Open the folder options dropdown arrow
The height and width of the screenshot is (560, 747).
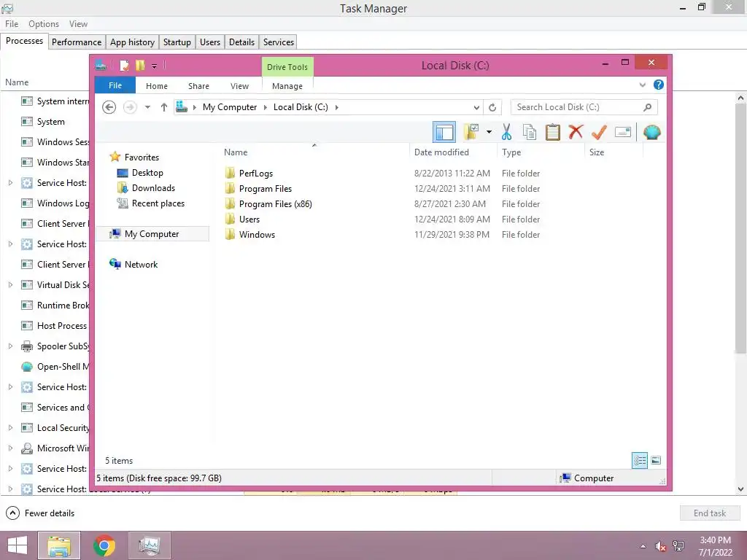489,132
